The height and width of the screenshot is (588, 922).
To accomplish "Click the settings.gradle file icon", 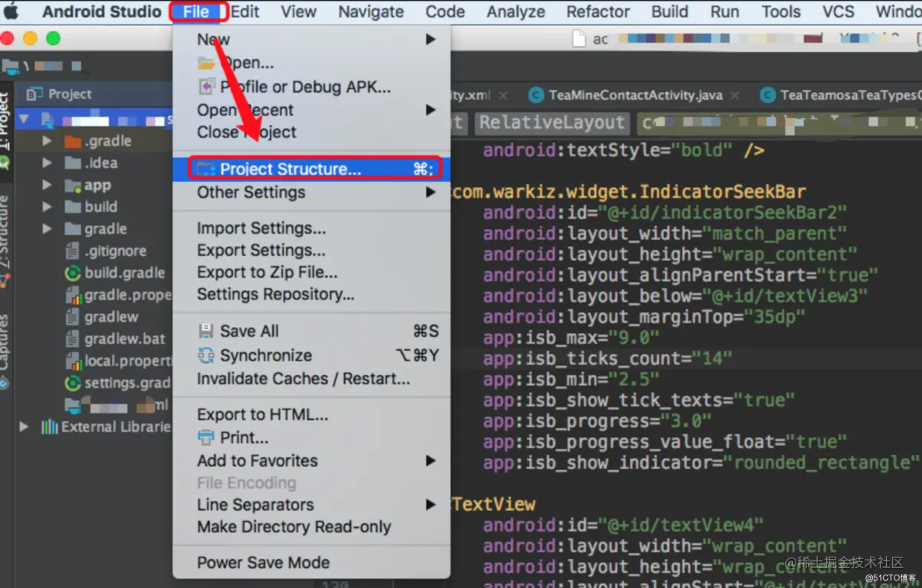I will coord(73,384).
